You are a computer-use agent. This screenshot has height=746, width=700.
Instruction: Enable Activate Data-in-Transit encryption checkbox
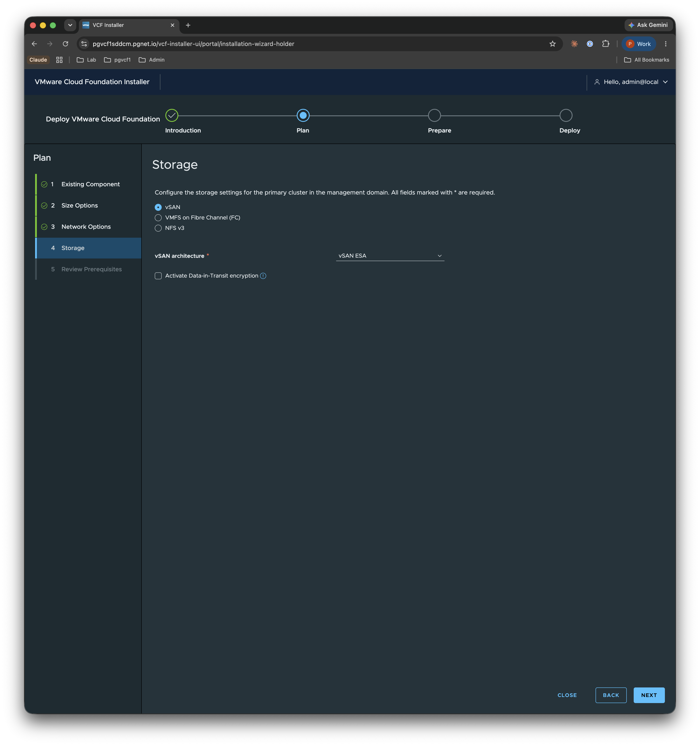coord(158,276)
